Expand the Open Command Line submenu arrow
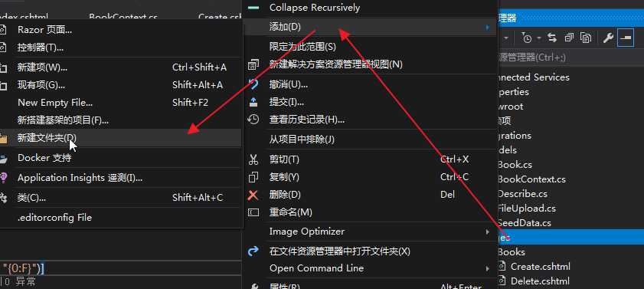Screen dimensions: 644x289 tap(488, 268)
